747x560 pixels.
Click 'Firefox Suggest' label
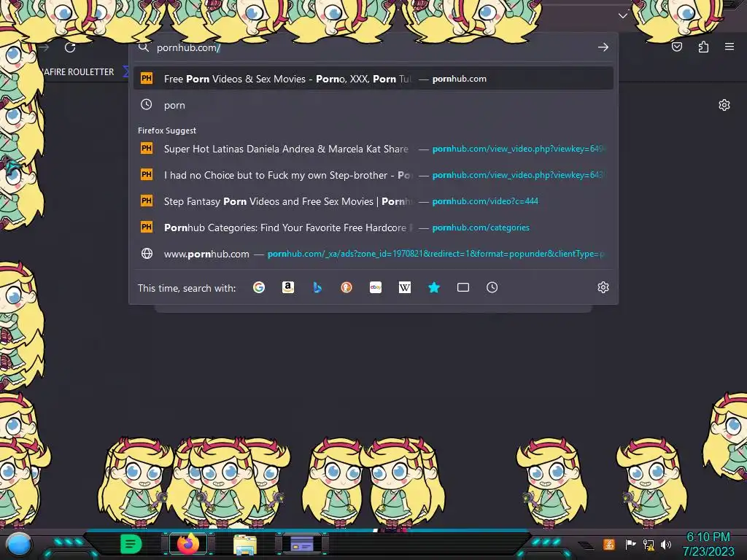tap(167, 131)
